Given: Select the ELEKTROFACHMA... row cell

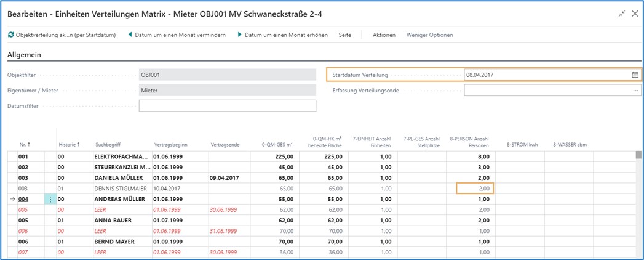Looking at the screenshot, I should click(x=122, y=156).
